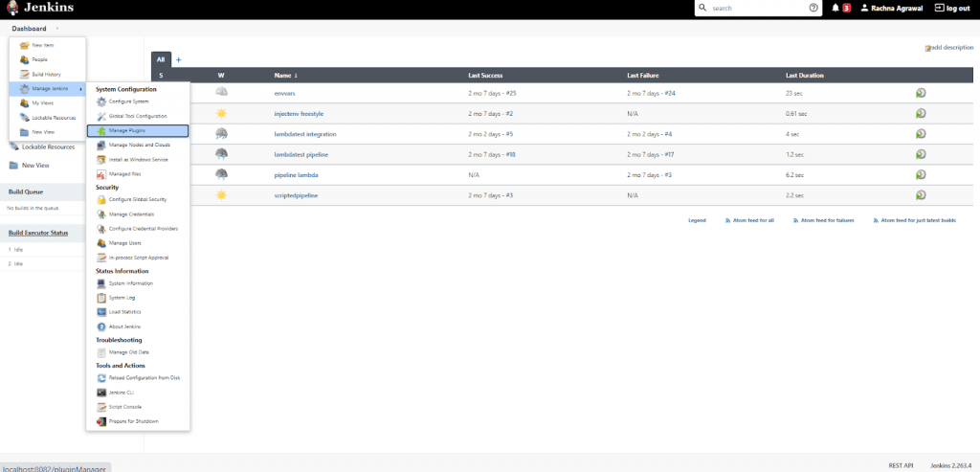
Task: Open the Legend link
Action: coord(697,221)
